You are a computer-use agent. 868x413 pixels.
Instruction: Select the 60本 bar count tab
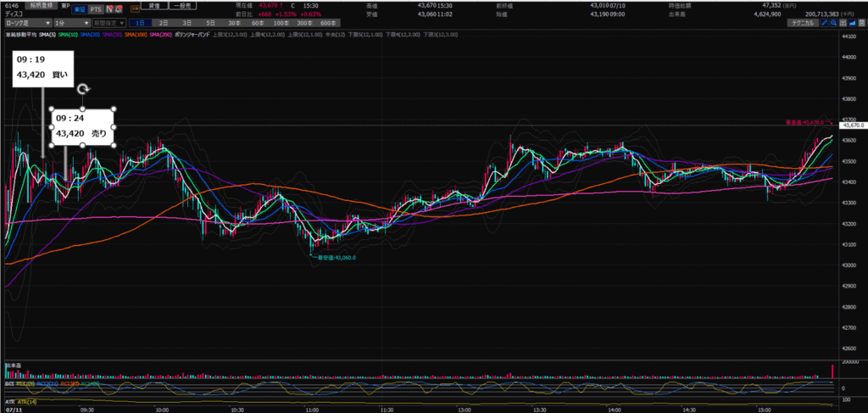[x=258, y=23]
